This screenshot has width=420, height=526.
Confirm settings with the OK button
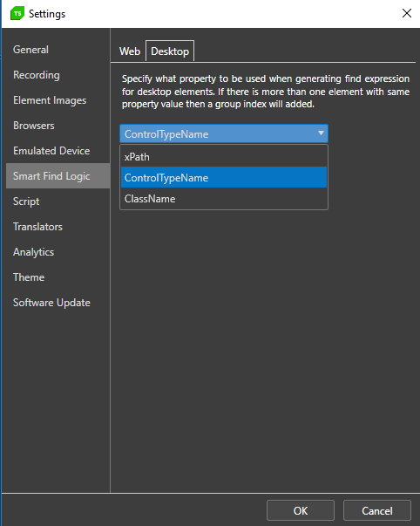pos(301,510)
